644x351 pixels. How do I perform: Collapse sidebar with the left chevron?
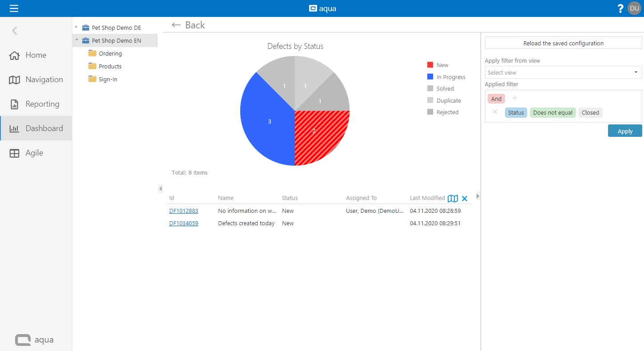(x=15, y=31)
